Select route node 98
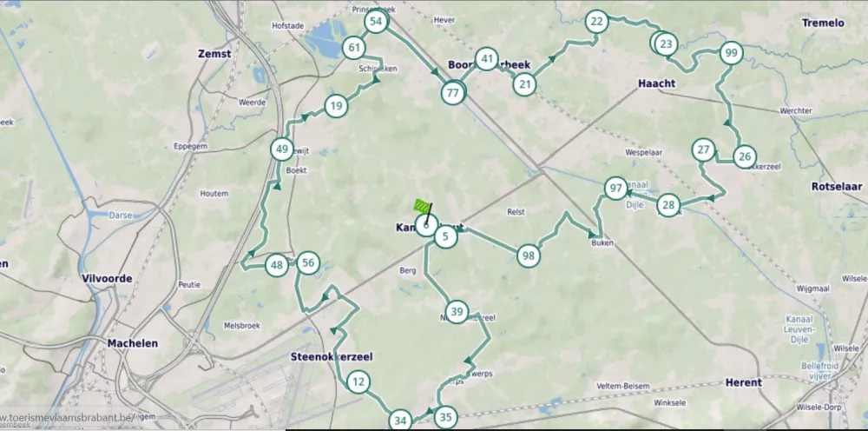868x431 pixels. tap(528, 255)
